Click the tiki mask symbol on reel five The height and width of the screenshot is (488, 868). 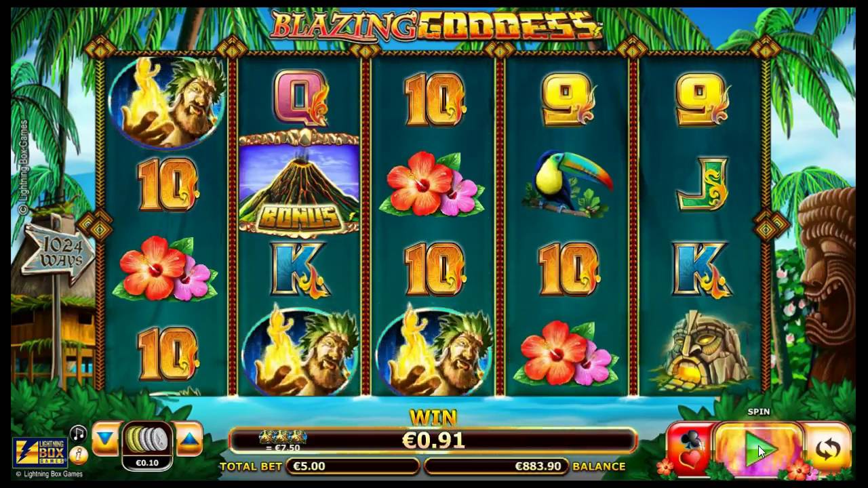click(702, 350)
